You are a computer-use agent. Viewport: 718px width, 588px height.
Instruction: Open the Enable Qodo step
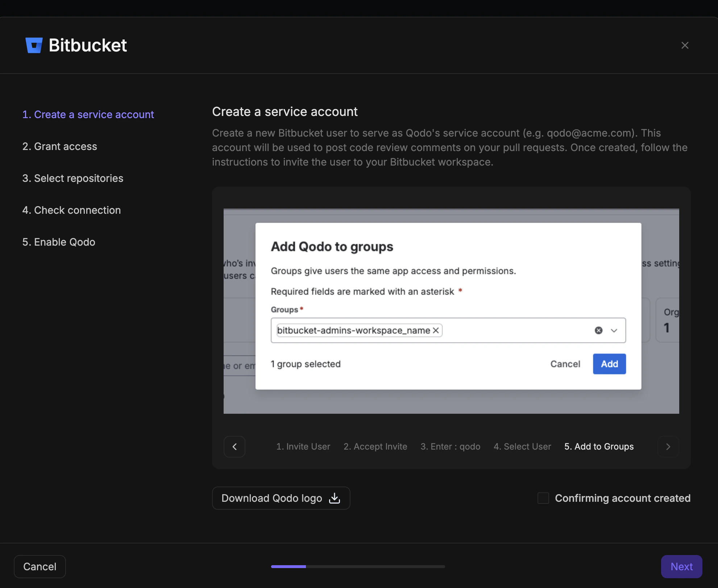click(x=59, y=242)
